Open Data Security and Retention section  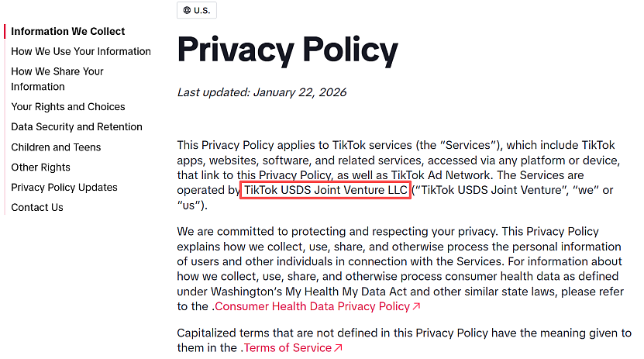click(x=77, y=127)
